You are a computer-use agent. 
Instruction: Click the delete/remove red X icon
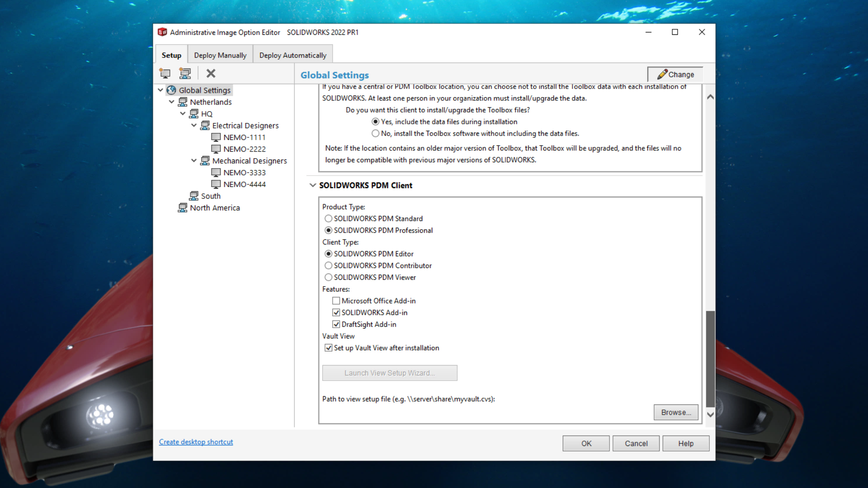[210, 73]
